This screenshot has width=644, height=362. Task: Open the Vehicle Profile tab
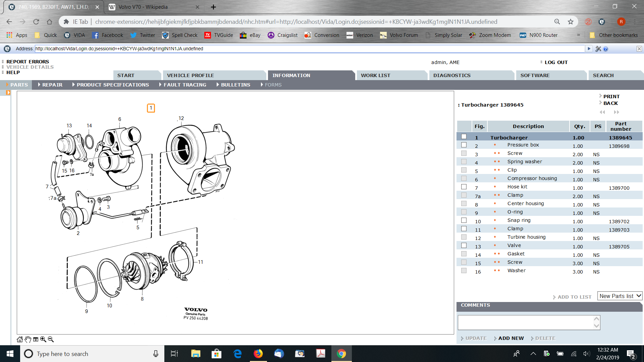tap(190, 75)
